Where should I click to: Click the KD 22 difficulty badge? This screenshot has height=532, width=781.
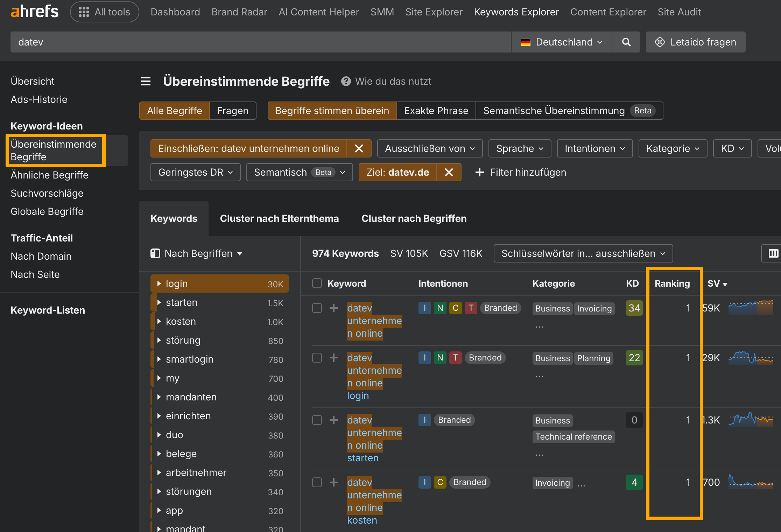pos(634,358)
